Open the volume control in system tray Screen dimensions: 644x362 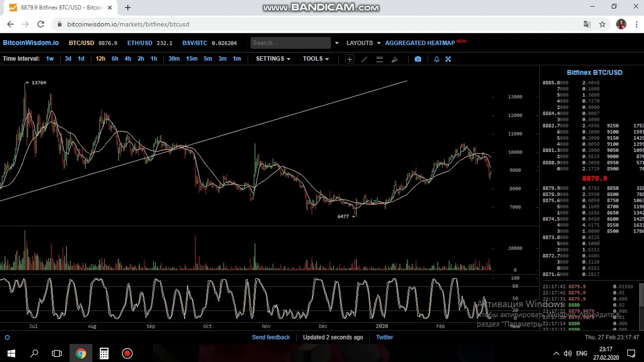point(568,353)
